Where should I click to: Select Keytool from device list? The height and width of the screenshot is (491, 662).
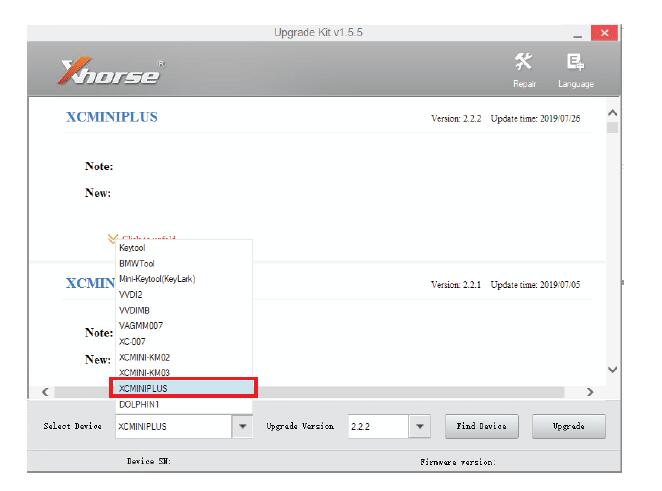(184, 248)
